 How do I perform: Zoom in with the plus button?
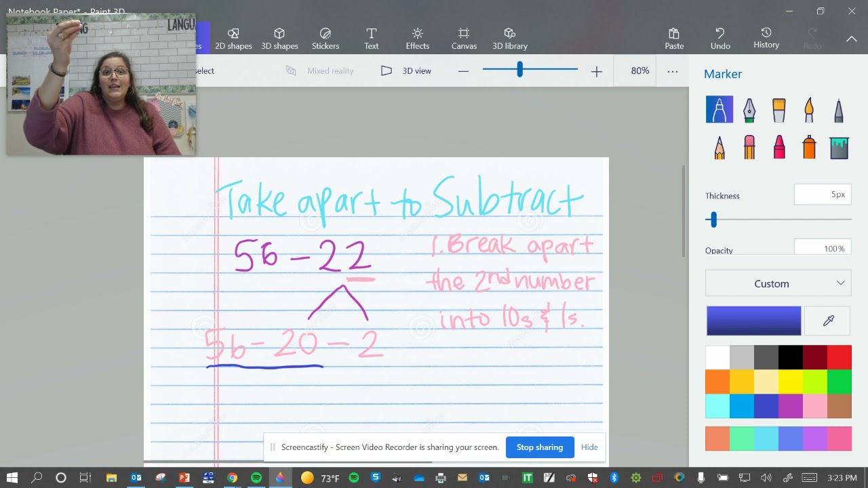click(596, 70)
